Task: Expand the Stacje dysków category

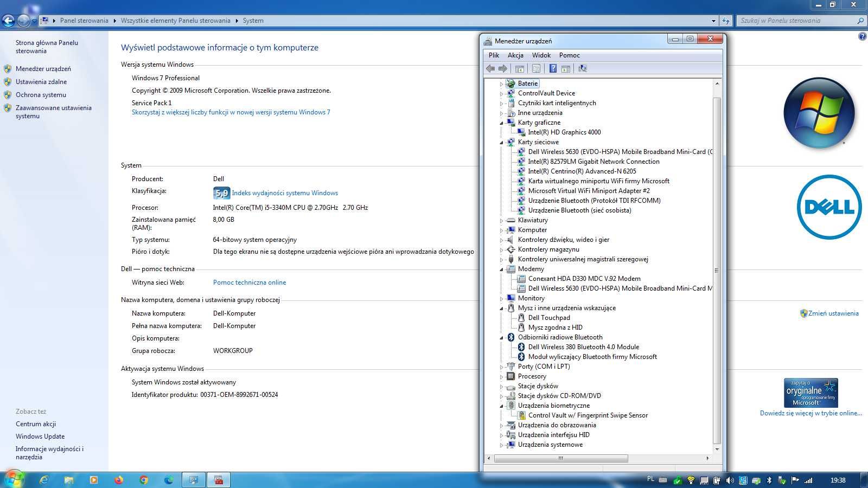Action: tap(501, 387)
